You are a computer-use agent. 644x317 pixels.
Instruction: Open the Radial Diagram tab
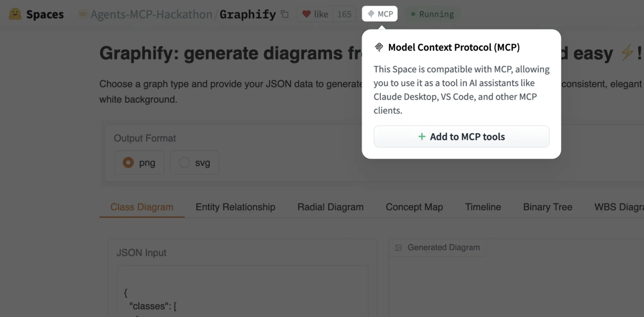(331, 207)
